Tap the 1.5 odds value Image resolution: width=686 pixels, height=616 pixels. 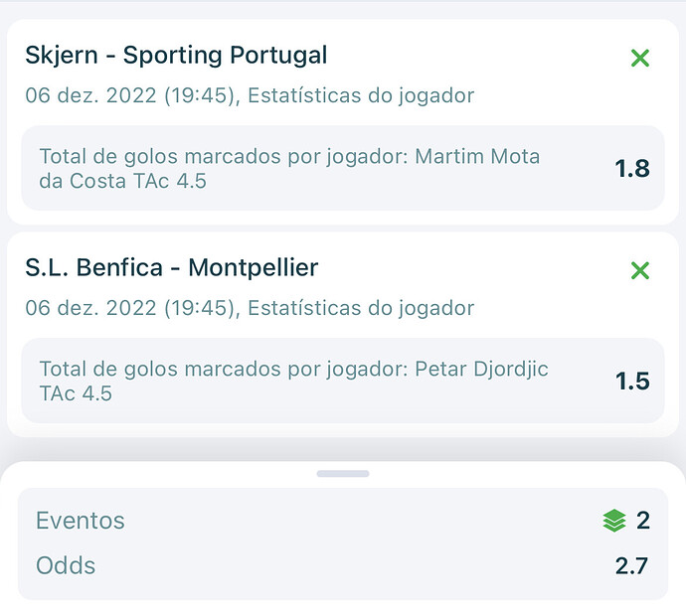pos(632,381)
